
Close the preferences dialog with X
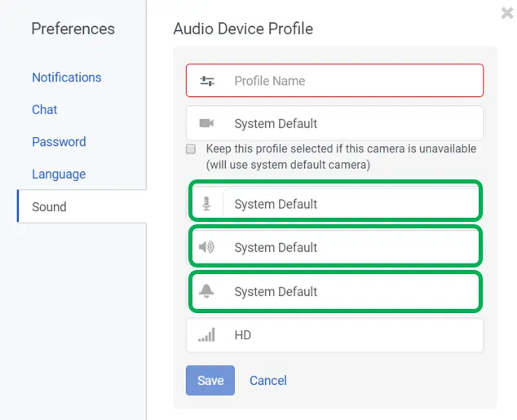[x=506, y=13]
